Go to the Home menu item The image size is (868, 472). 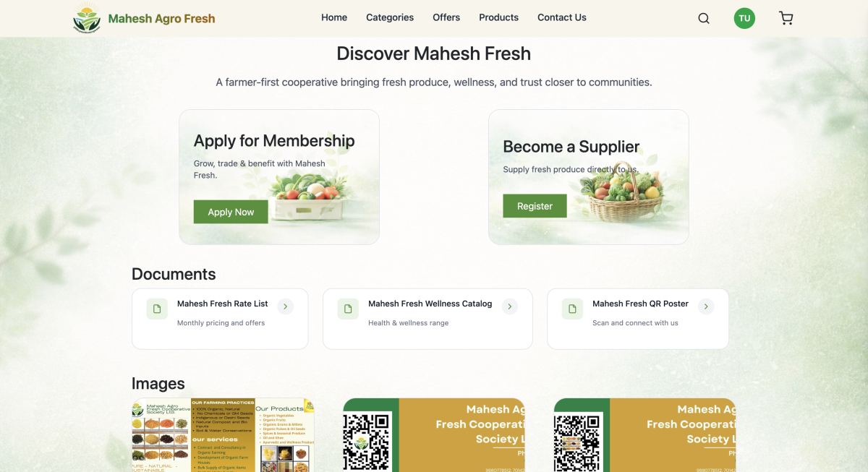(x=334, y=17)
